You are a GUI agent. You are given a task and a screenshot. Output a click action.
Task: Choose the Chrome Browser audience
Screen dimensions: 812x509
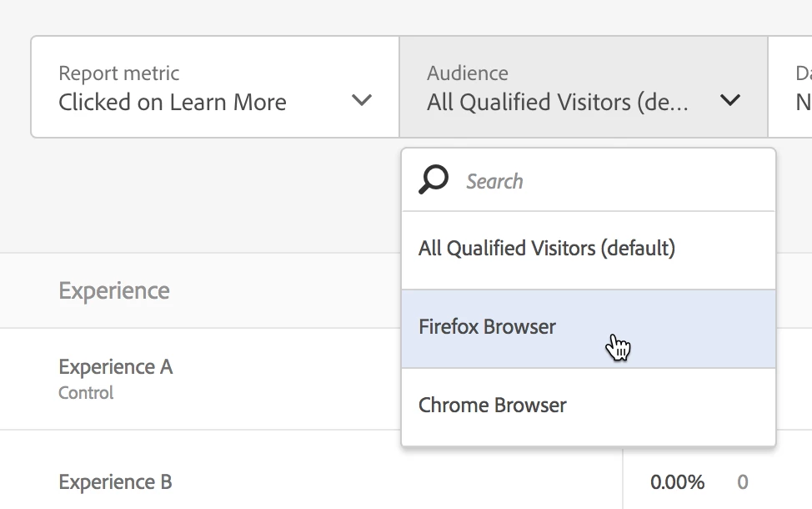tap(493, 406)
